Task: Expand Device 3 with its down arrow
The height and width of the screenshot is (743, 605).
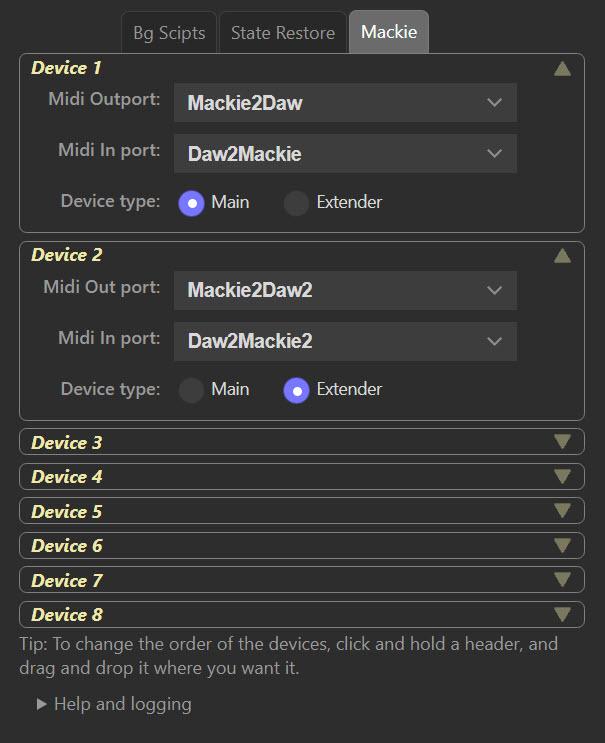Action: [562, 442]
